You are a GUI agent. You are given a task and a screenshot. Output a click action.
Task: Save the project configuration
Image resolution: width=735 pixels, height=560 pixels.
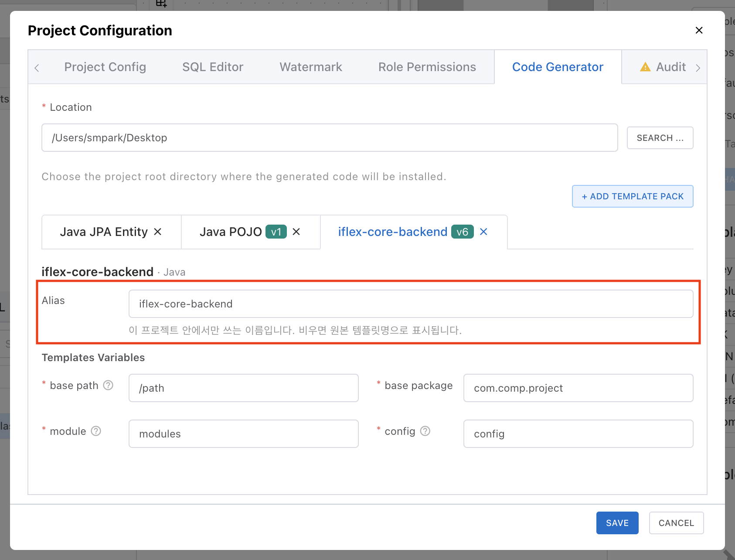[617, 523]
